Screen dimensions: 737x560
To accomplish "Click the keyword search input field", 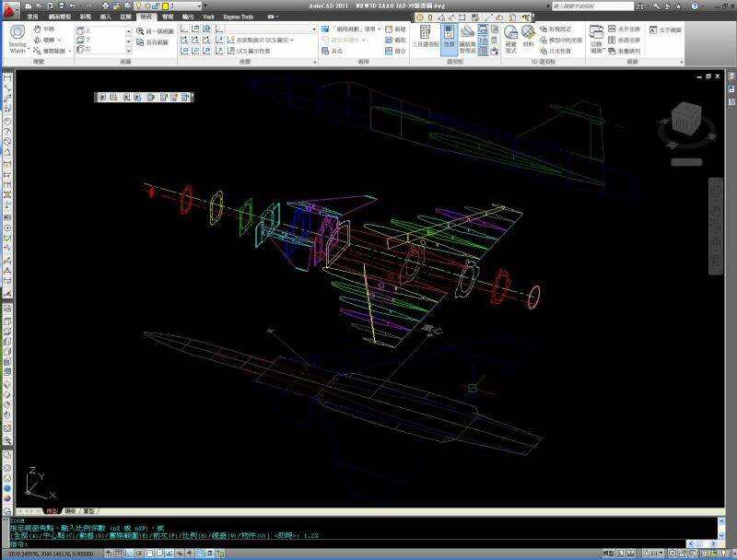I will pyautogui.click(x=592, y=6).
